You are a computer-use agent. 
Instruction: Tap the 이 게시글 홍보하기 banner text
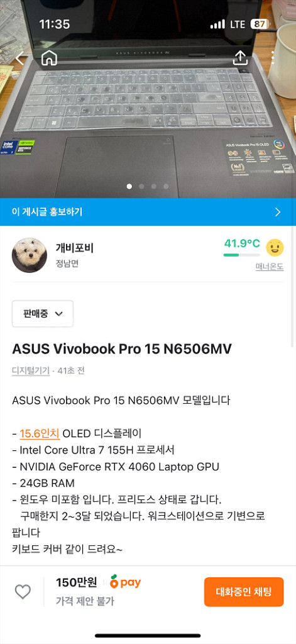(x=47, y=212)
